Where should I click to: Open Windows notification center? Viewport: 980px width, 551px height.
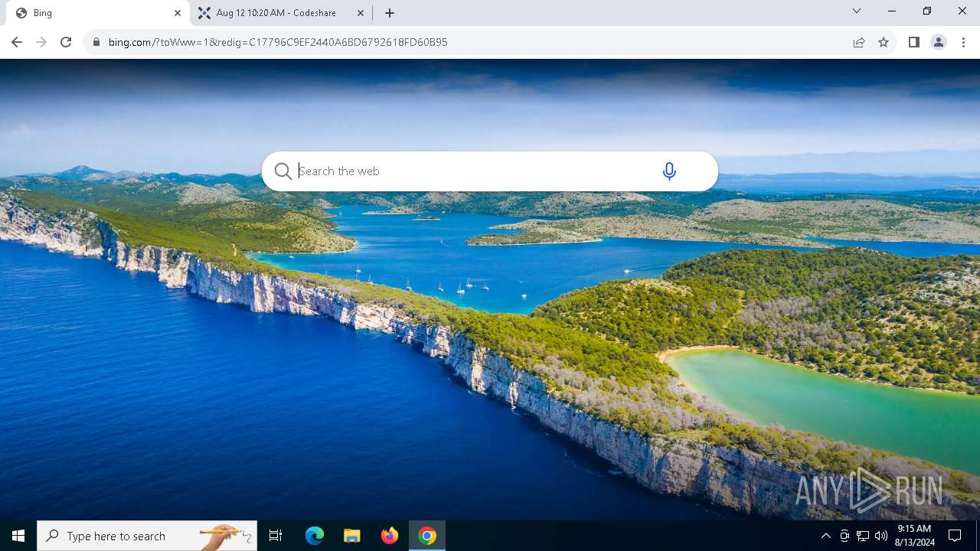955,536
